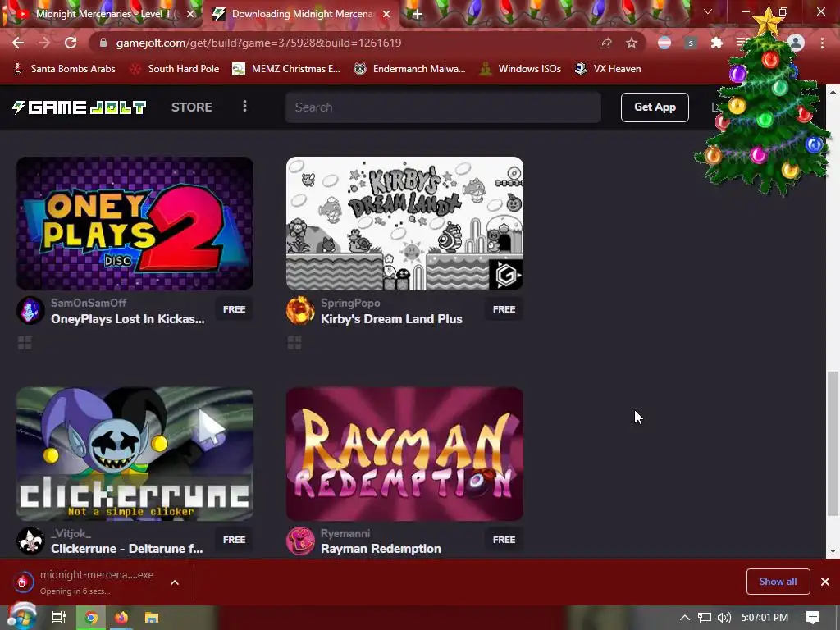Open the Extensions puzzle piece icon
The height and width of the screenshot is (630, 840).
pos(717,43)
